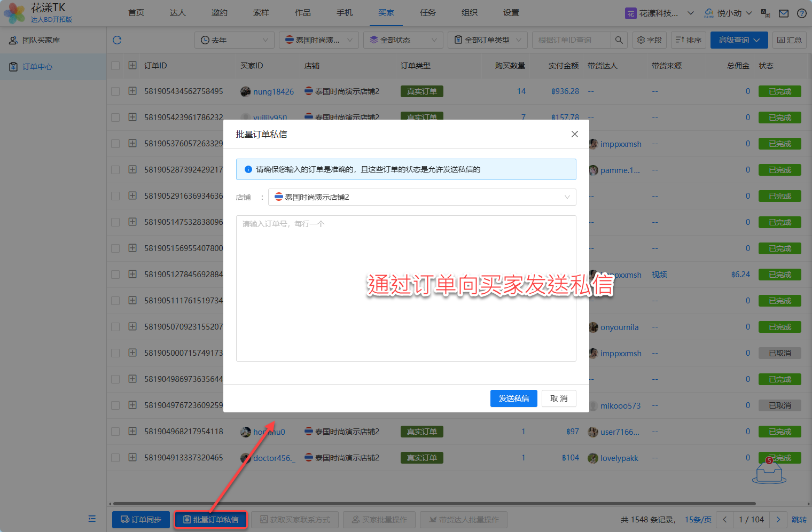The height and width of the screenshot is (532, 812).
Task: Open the floating inbox icon with the badge
Action: click(x=769, y=471)
